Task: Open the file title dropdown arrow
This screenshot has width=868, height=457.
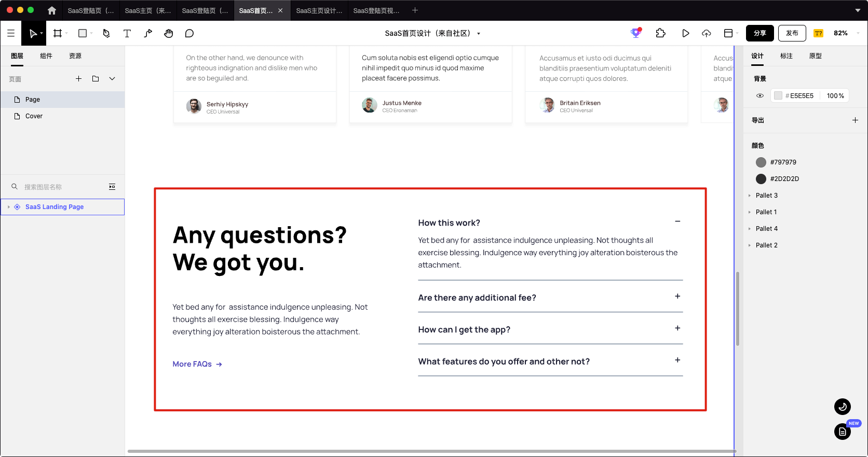Action: click(x=479, y=34)
